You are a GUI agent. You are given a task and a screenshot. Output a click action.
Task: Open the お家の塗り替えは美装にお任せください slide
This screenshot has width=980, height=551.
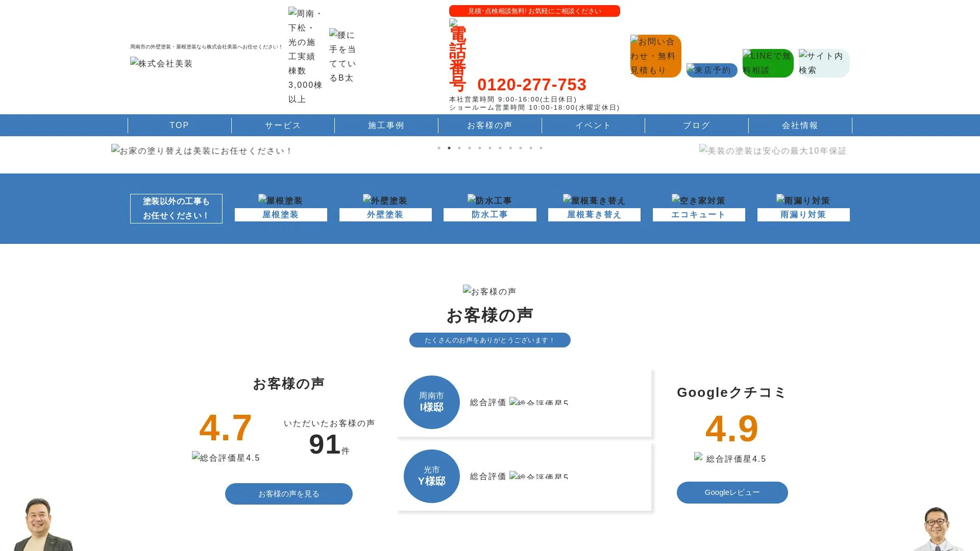click(x=202, y=151)
